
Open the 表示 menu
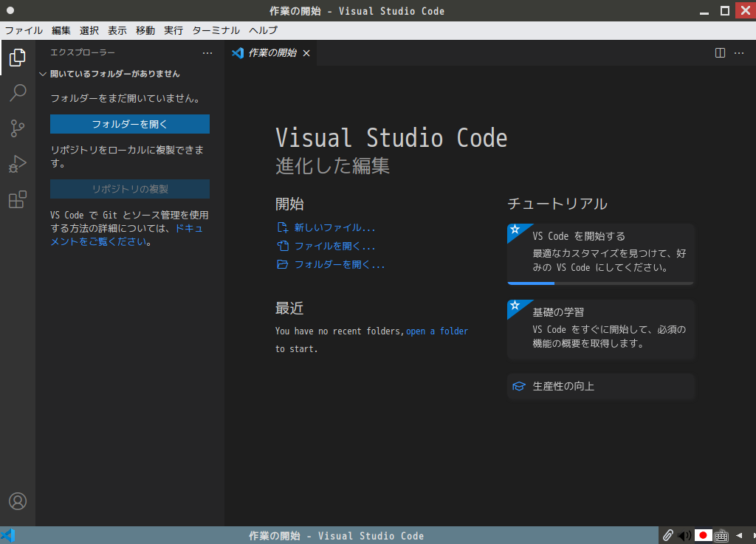tap(117, 30)
